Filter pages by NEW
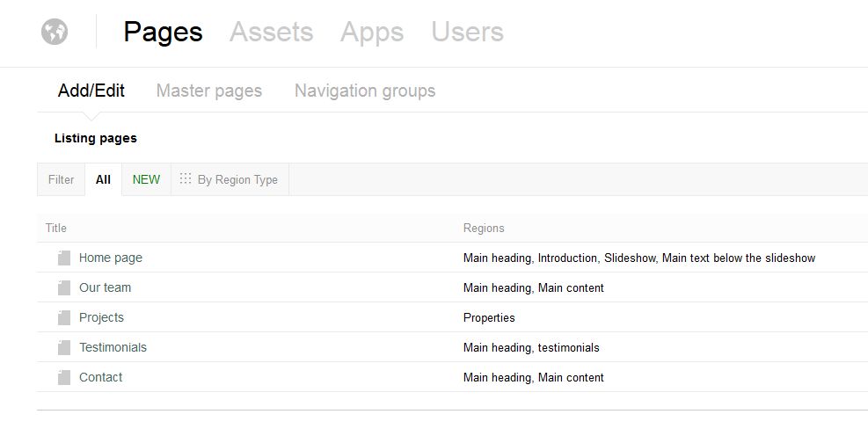 tap(146, 179)
